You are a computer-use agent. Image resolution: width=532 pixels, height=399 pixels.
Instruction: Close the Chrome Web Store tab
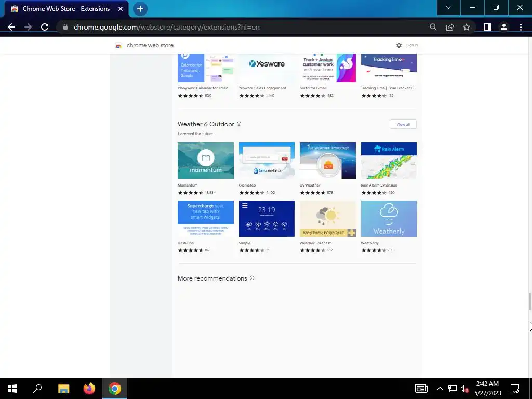[x=121, y=9]
